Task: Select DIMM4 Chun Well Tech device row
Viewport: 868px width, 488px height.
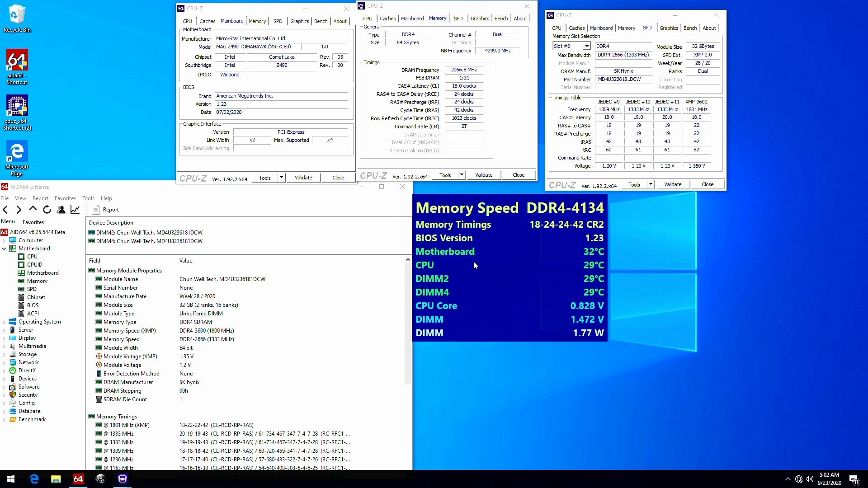Action: click(x=146, y=241)
